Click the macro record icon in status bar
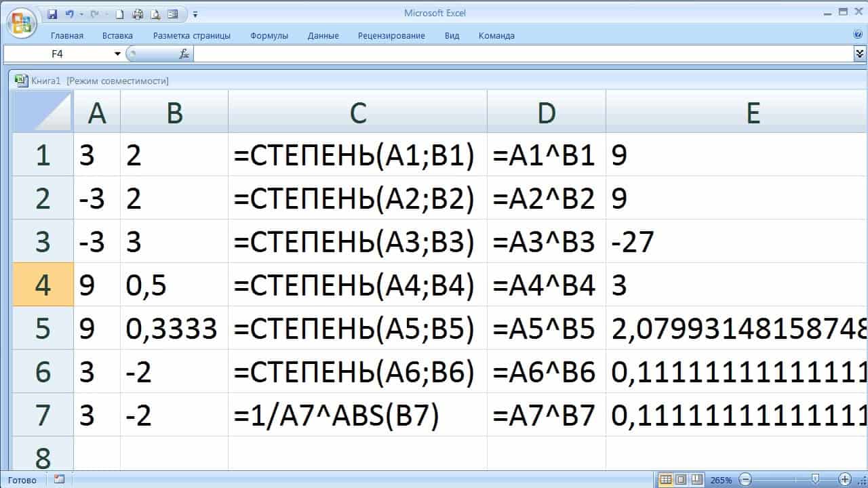Image resolution: width=868 pixels, height=488 pixels. 59,479
